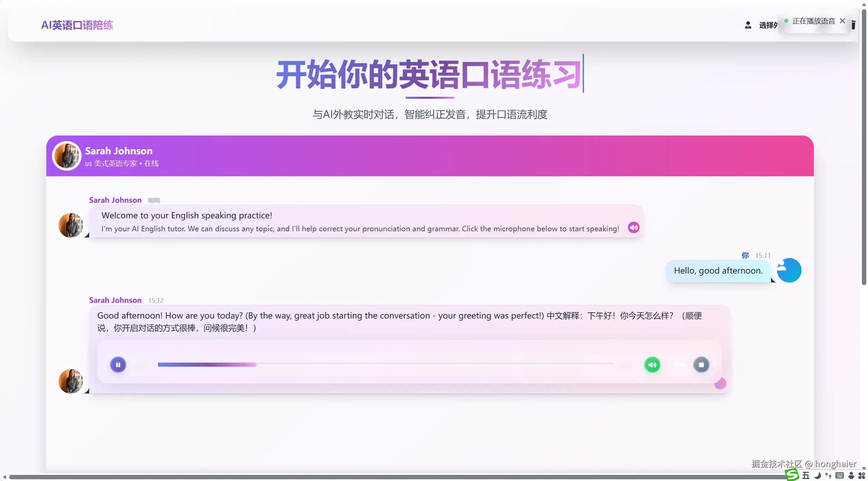This screenshot has width=868, height=481.
Task: Stop the audio with the square button
Action: tap(701, 365)
